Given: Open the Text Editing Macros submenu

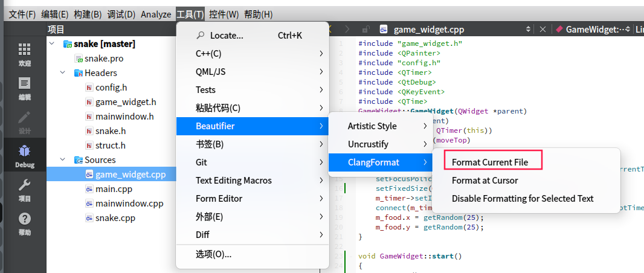Looking at the screenshot, I should tap(252, 180).
